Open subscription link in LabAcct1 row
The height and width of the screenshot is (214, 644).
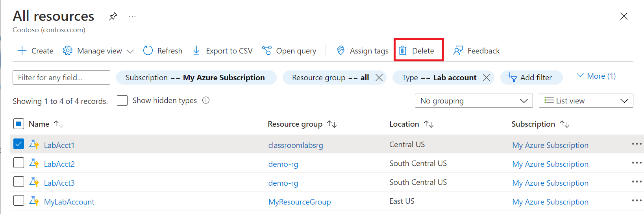(550, 145)
